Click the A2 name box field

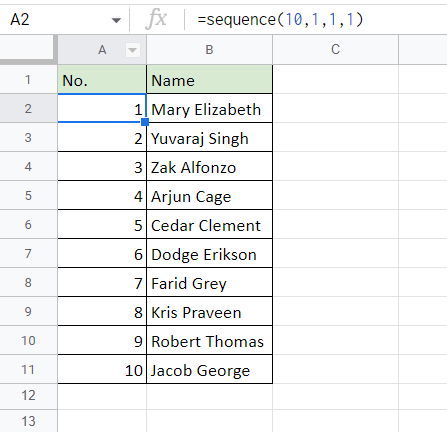pyautogui.click(x=64, y=19)
